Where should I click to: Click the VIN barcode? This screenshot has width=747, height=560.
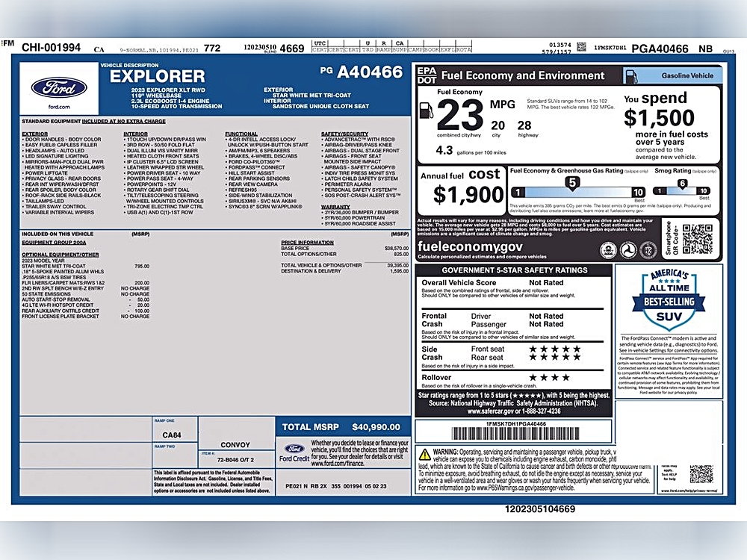click(x=515, y=433)
